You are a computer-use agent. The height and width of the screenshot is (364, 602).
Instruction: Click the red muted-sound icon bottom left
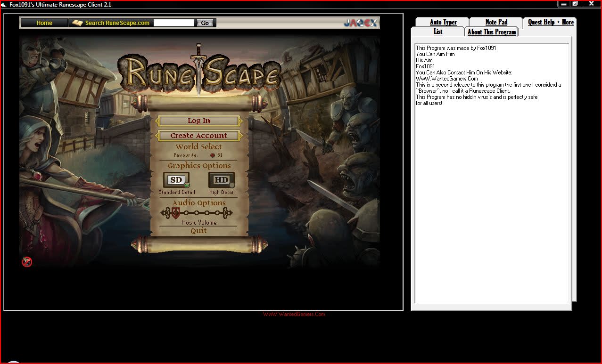pyautogui.click(x=27, y=262)
